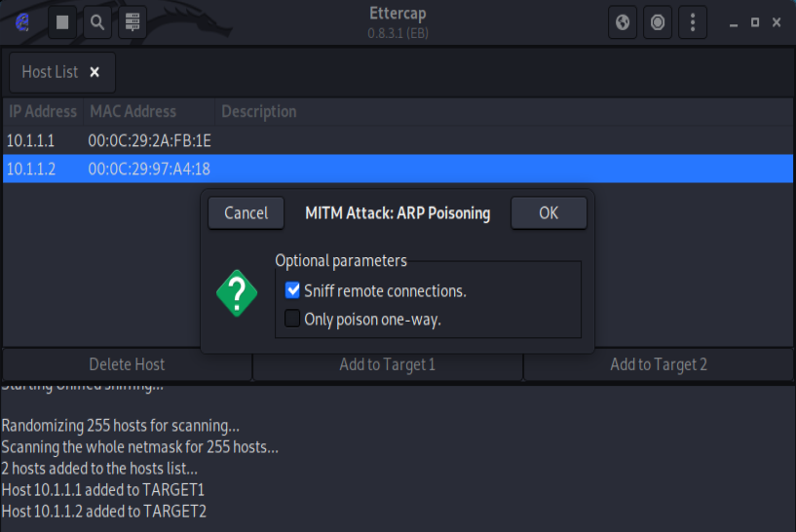
Task: Click the Delete Host button
Action: 127,364
